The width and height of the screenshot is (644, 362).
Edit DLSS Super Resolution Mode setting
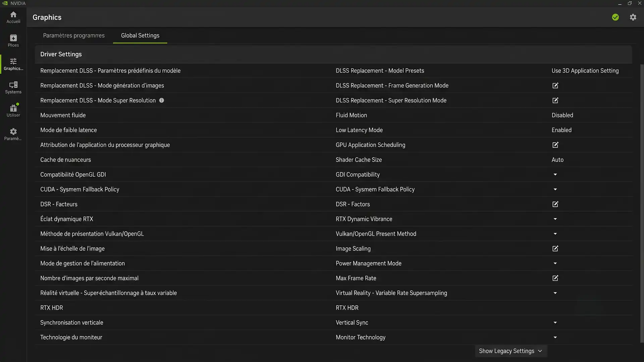pyautogui.click(x=555, y=100)
